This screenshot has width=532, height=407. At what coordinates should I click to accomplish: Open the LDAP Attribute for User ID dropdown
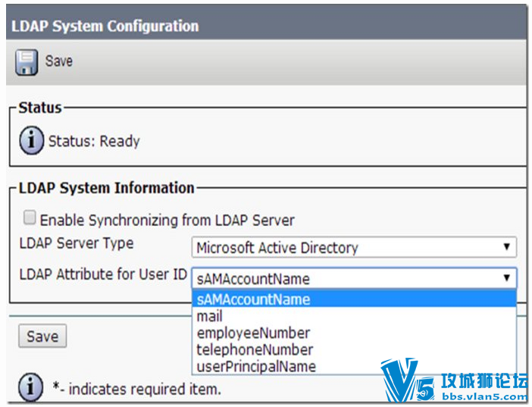(x=354, y=278)
